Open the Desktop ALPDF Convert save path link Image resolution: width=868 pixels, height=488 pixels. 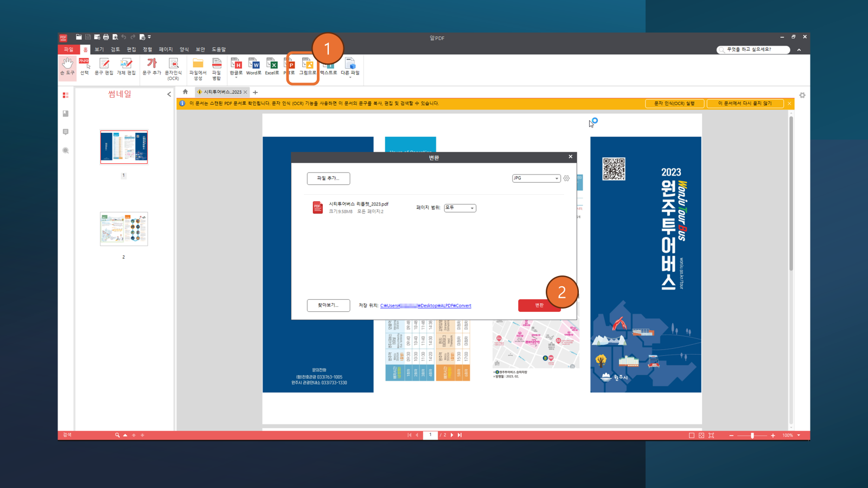[x=426, y=306]
